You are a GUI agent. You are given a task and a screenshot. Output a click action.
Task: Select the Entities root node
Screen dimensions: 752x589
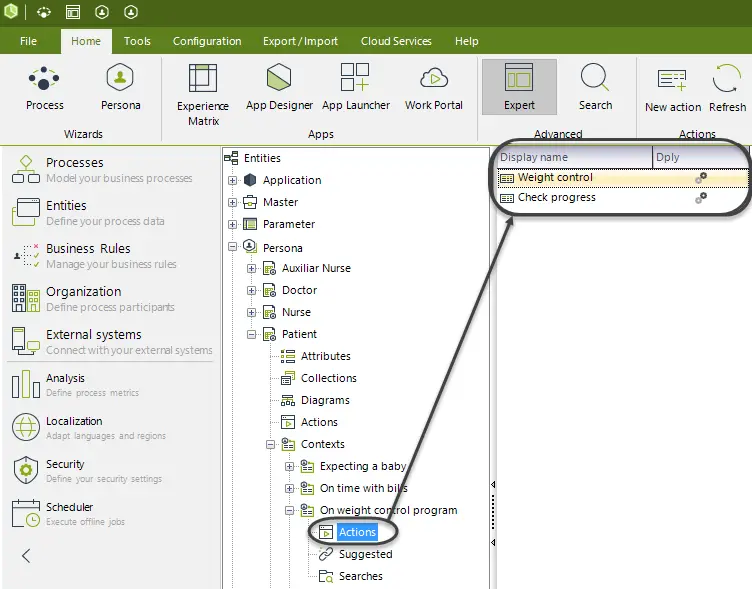point(262,158)
